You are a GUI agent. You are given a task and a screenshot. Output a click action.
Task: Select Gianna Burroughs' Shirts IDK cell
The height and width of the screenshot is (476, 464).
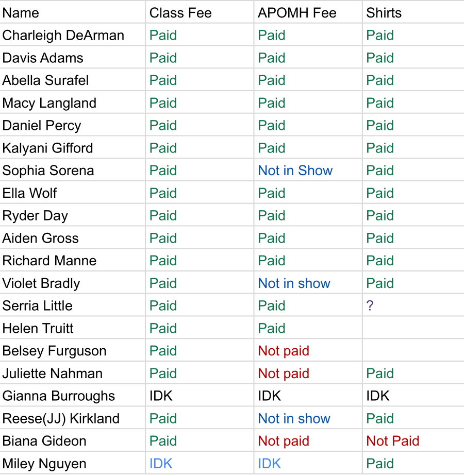point(378,396)
